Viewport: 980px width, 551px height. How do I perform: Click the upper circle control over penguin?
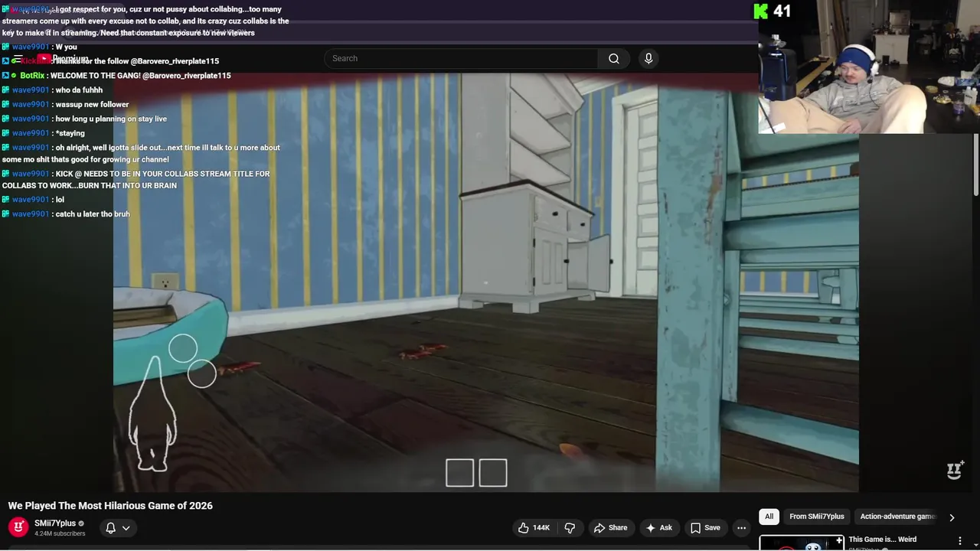pyautogui.click(x=183, y=349)
